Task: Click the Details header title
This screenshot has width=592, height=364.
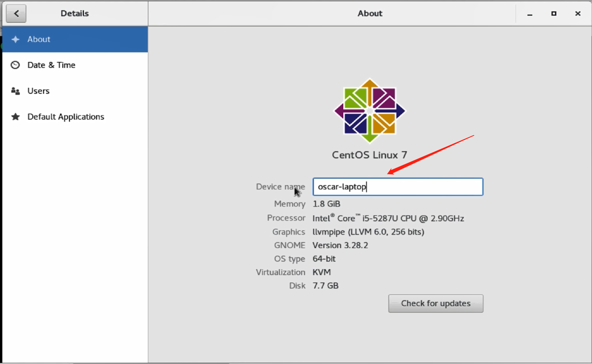Action: click(x=75, y=13)
